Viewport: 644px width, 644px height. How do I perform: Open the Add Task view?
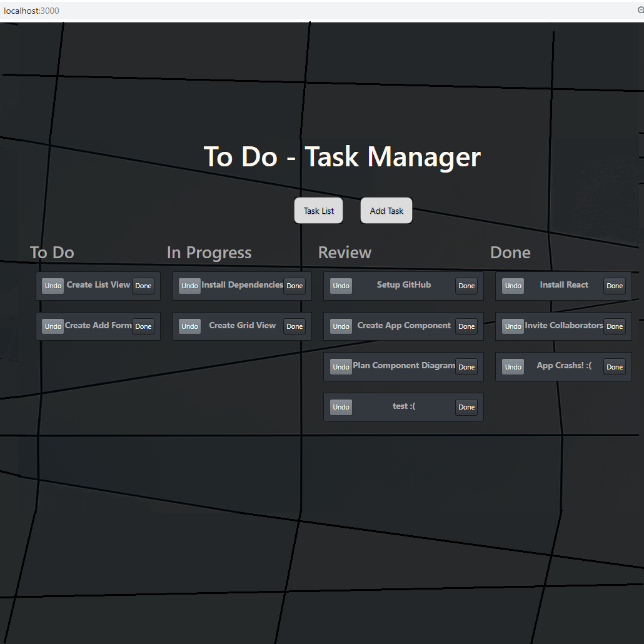click(x=386, y=210)
